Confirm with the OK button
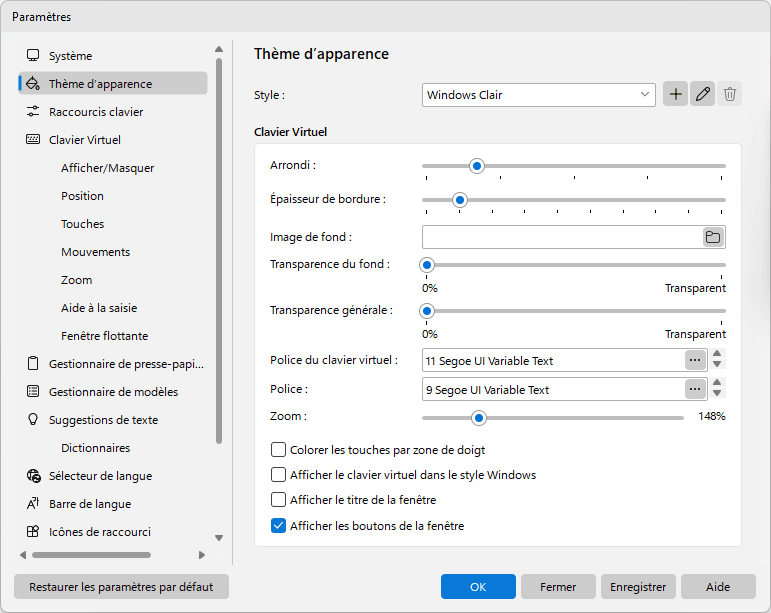 point(478,586)
